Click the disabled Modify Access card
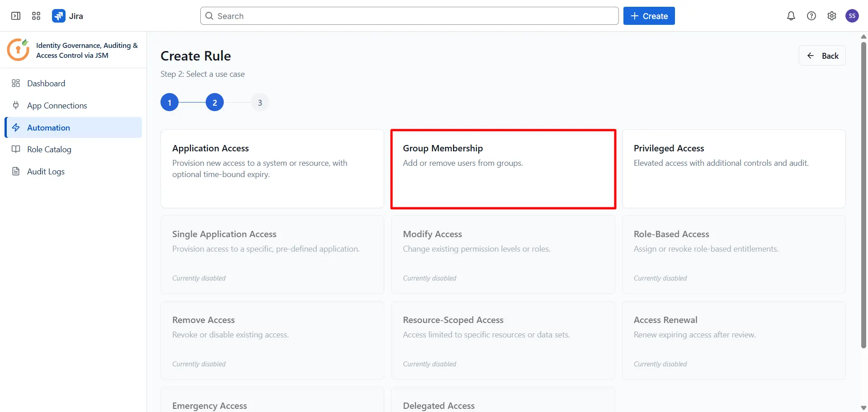This screenshot has height=412, width=868. click(x=503, y=255)
